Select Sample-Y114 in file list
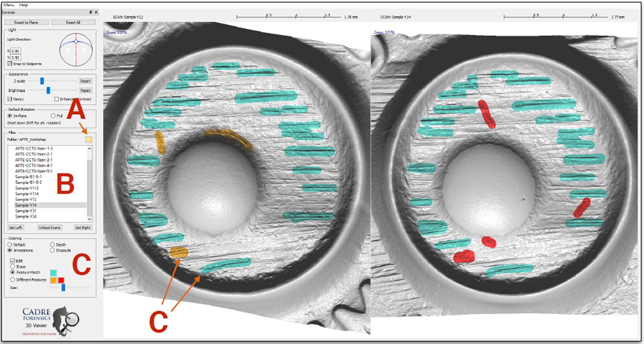 coord(27,194)
